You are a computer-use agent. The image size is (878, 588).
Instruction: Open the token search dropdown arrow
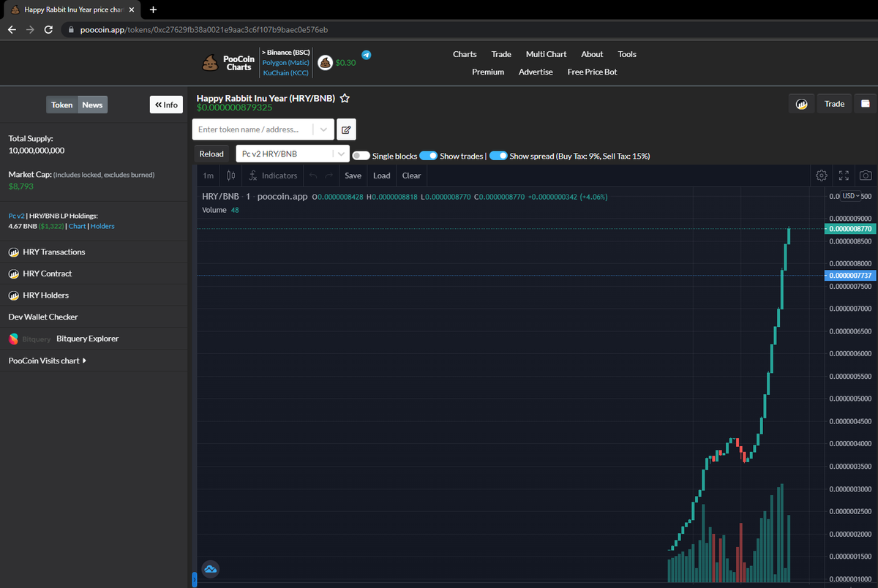point(323,129)
